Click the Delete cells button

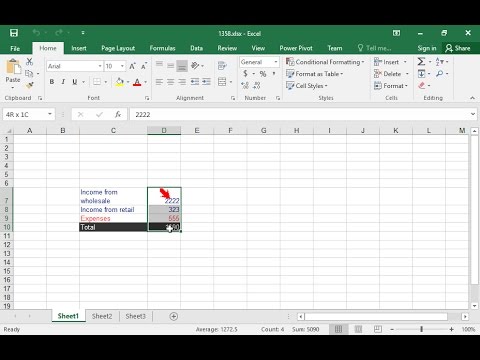pyautogui.click(x=391, y=74)
